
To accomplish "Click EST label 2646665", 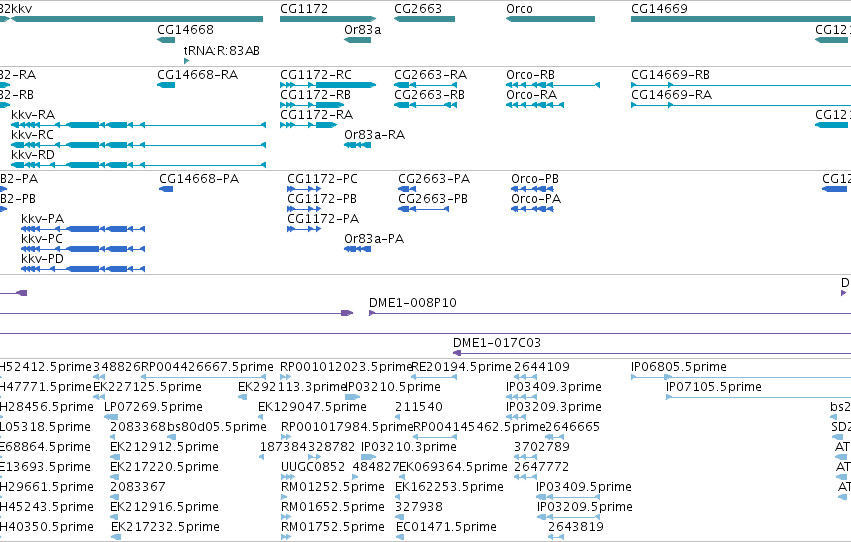I will click(x=572, y=428).
